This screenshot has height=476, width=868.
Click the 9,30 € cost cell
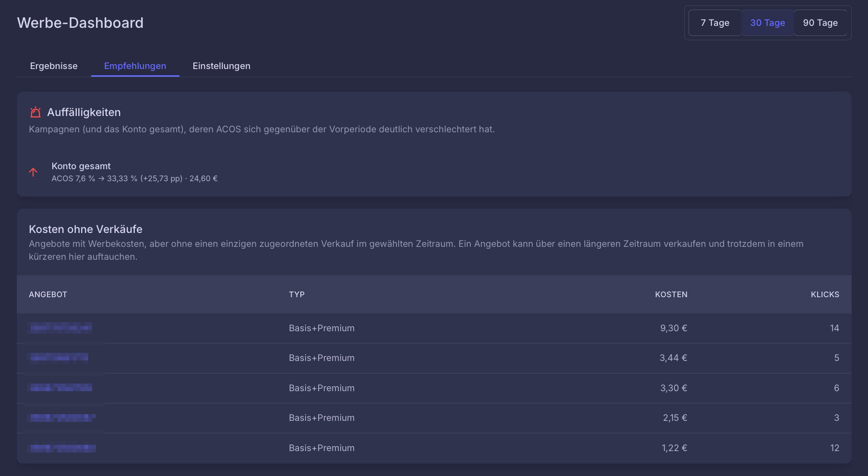[x=674, y=328]
